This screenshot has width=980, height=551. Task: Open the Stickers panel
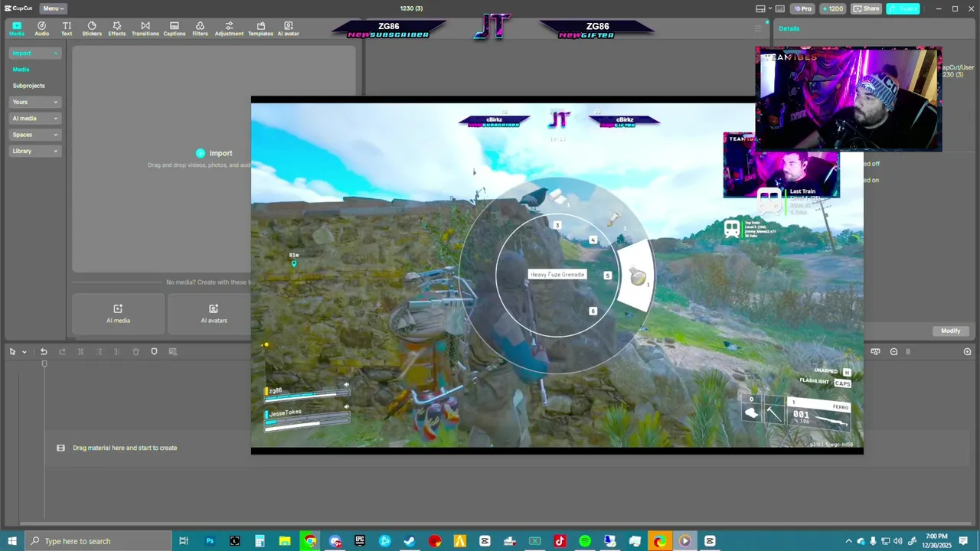click(92, 29)
